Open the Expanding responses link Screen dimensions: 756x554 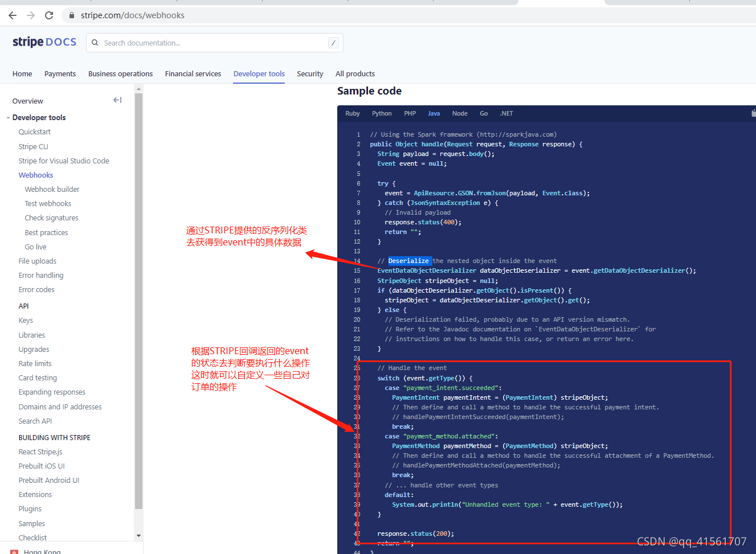pyautogui.click(x=52, y=392)
